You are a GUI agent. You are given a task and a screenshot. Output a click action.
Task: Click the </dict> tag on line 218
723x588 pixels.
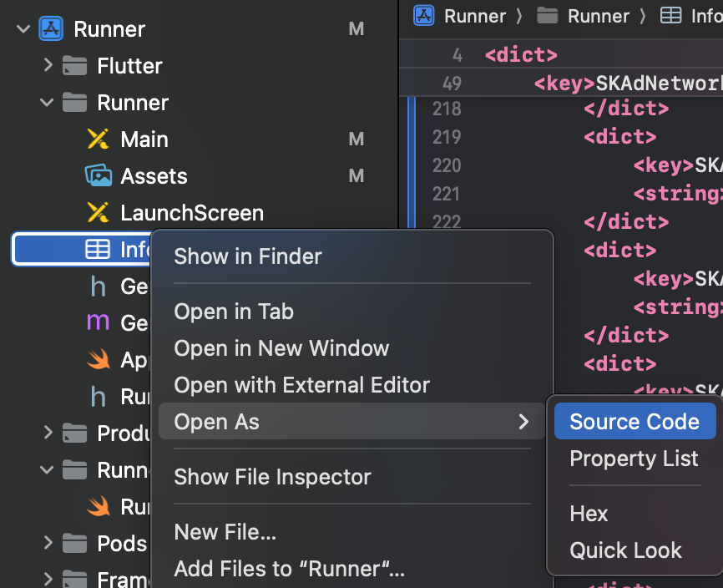tap(626, 109)
